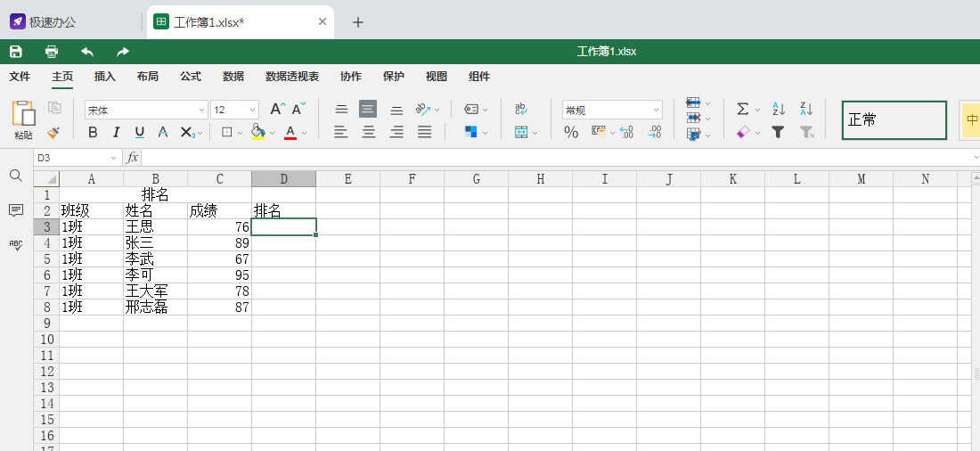Expand the Borders dropdown arrow
The image size is (980, 451).
pos(240,133)
